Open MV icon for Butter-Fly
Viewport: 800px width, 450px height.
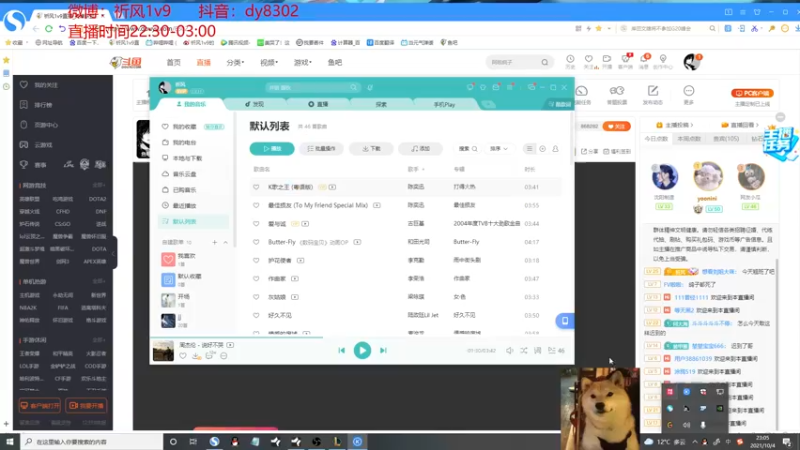(x=357, y=242)
